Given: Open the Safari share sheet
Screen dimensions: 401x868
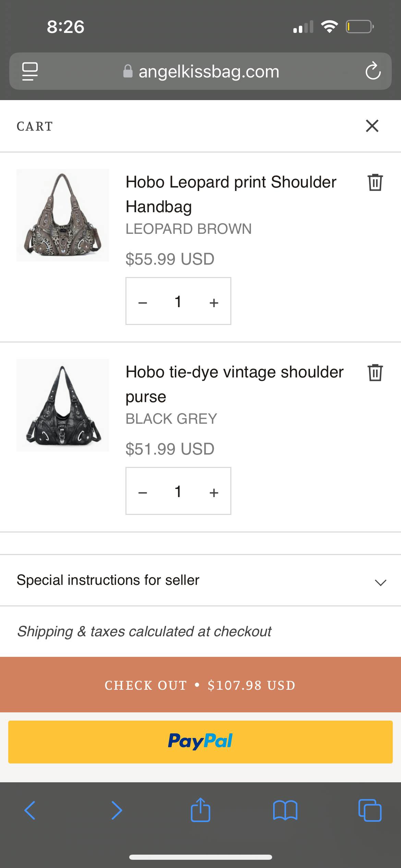Looking at the screenshot, I should click(x=200, y=810).
